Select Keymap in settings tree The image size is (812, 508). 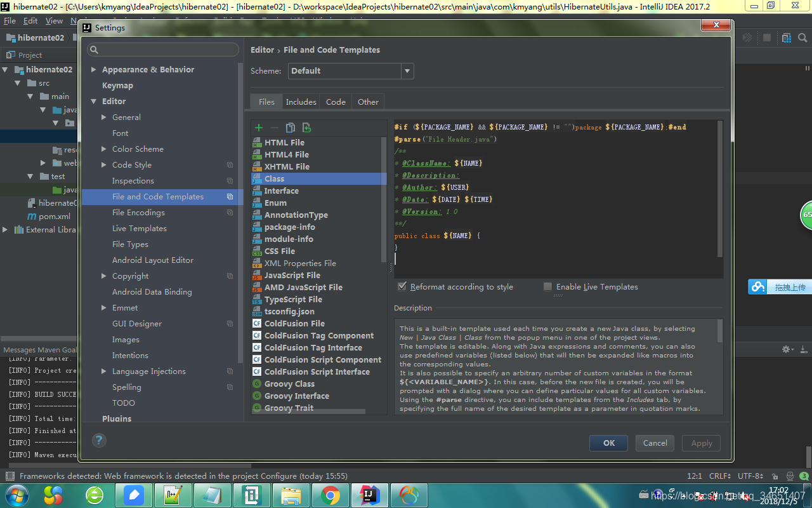click(x=117, y=86)
